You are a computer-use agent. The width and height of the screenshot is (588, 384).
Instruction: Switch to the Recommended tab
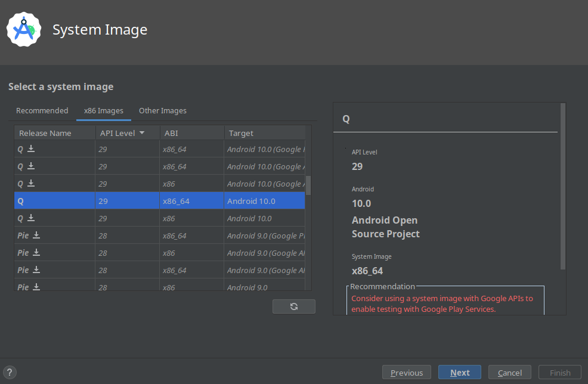tap(42, 111)
